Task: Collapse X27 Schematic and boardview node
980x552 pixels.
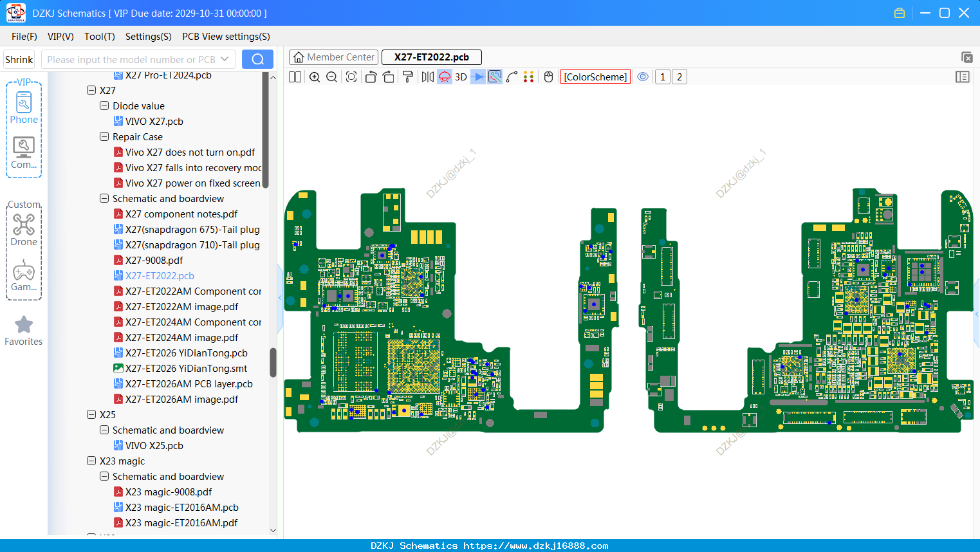Action: pos(104,199)
